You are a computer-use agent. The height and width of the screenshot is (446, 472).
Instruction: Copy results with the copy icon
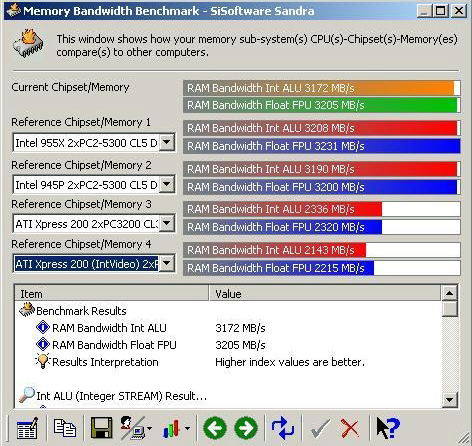pyautogui.click(x=65, y=428)
